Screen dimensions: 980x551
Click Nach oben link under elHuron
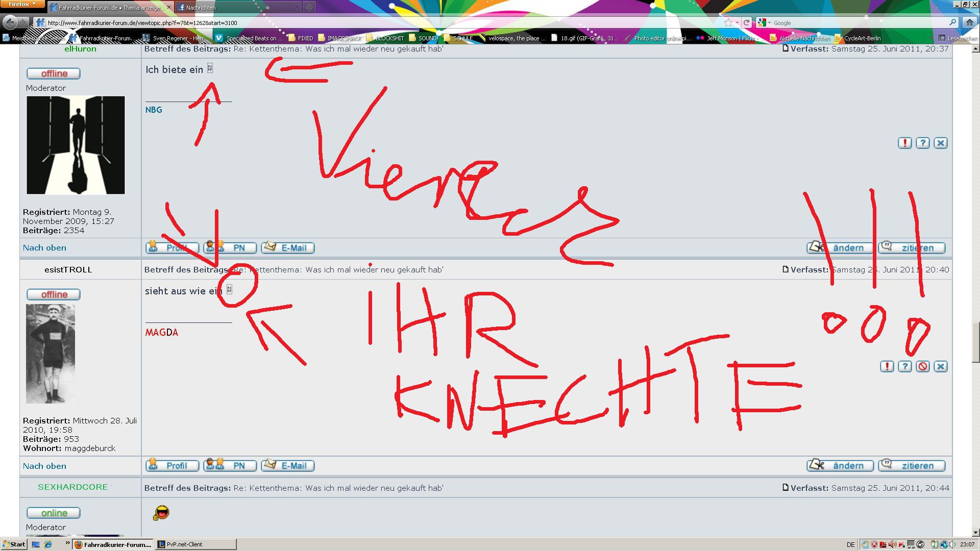pyautogui.click(x=44, y=248)
